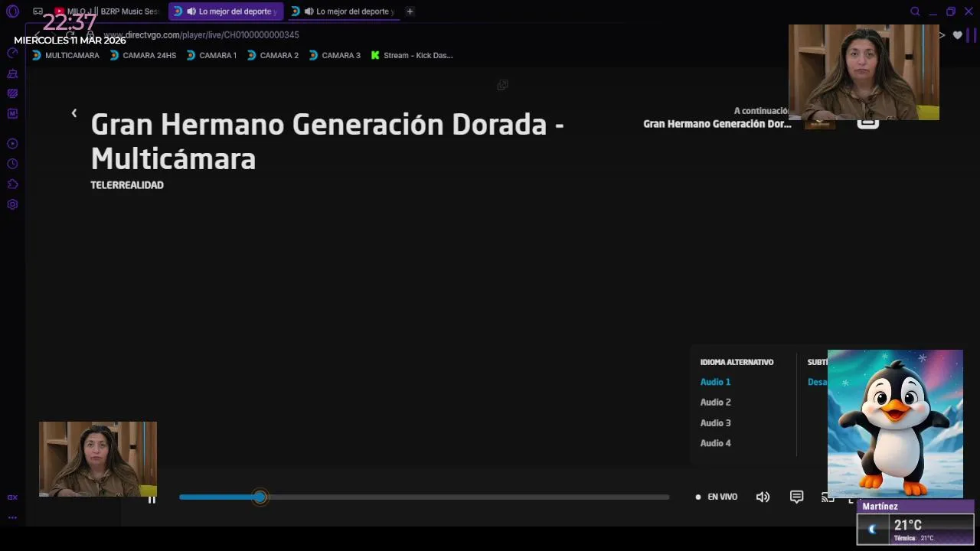This screenshot has height=551, width=980.
Task: Switch to the second Lo mejor del deporte tab
Action: (x=343, y=11)
